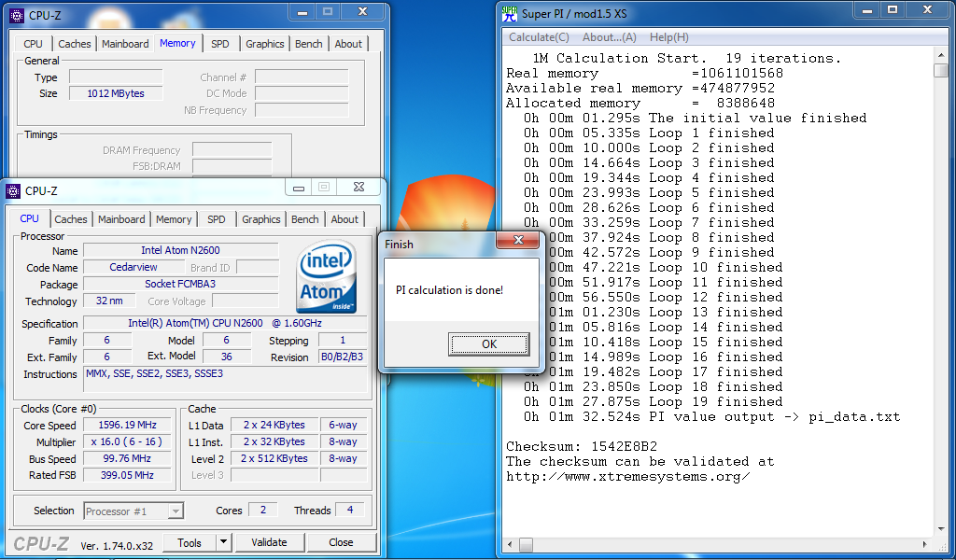
Task: Click the Checksum: 1542E8B2 line
Action: pos(582,447)
